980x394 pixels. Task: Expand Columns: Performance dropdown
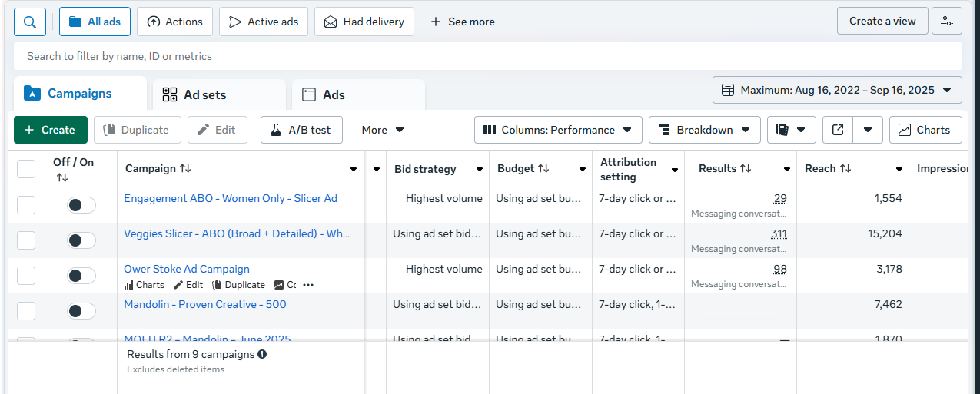pos(557,130)
